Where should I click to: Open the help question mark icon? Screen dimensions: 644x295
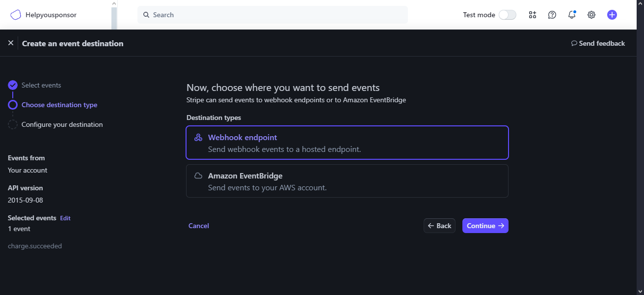point(552,15)
